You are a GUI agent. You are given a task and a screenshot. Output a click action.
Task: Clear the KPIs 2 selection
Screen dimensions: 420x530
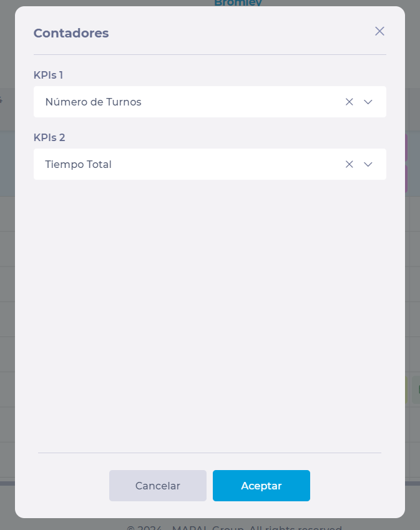pyautogui.click(x=349, y=164)
